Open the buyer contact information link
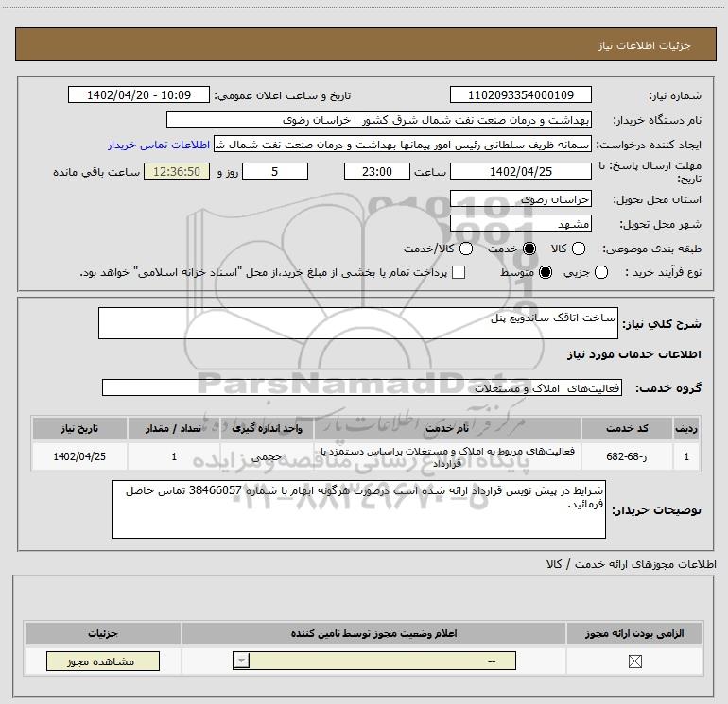Viewport: 728px width, 704px height. [159, 145]
